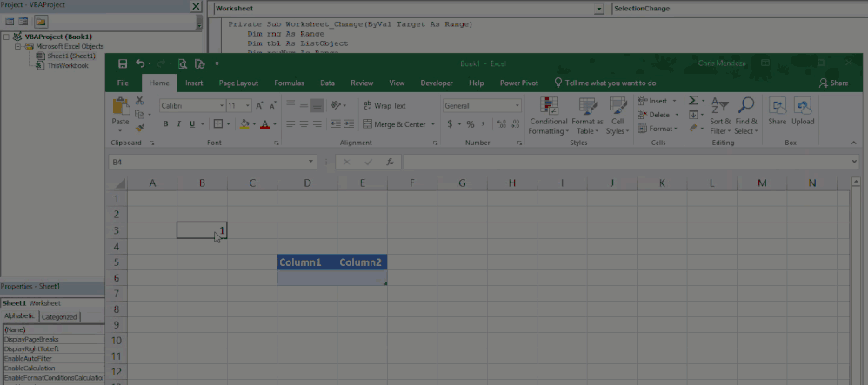The height and width of the screenshot is (385, 868).
Task: Switch to the Insert tab
Action: (194, 83)
